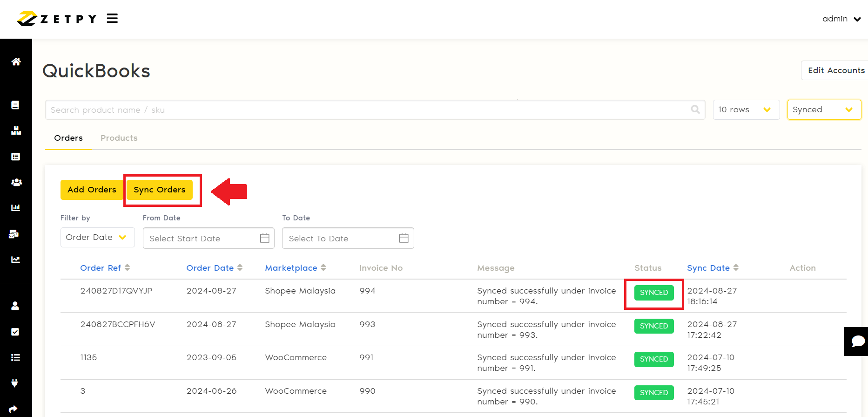
Task: Click the customers group icon in sidebar
Action: [16, 182]
